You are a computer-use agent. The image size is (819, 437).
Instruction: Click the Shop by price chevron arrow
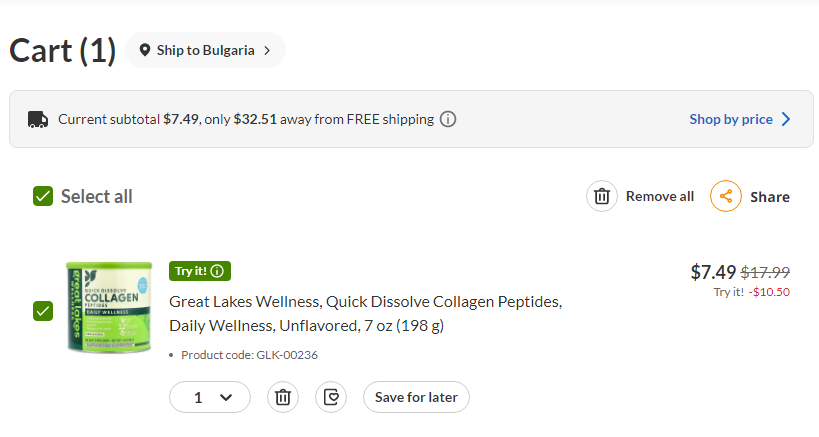pos(786,119)
